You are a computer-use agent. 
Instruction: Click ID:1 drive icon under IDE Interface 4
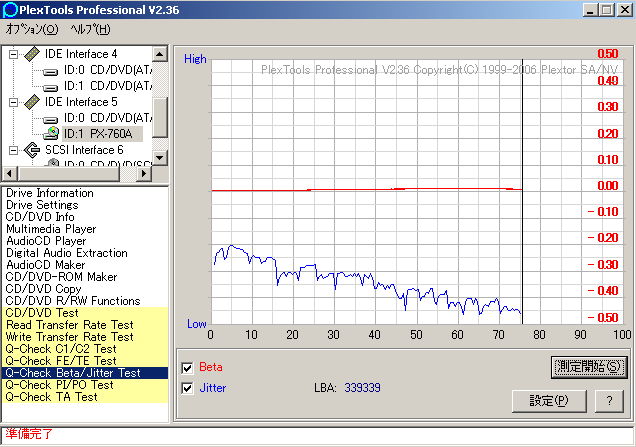click(x=52, y=86)
